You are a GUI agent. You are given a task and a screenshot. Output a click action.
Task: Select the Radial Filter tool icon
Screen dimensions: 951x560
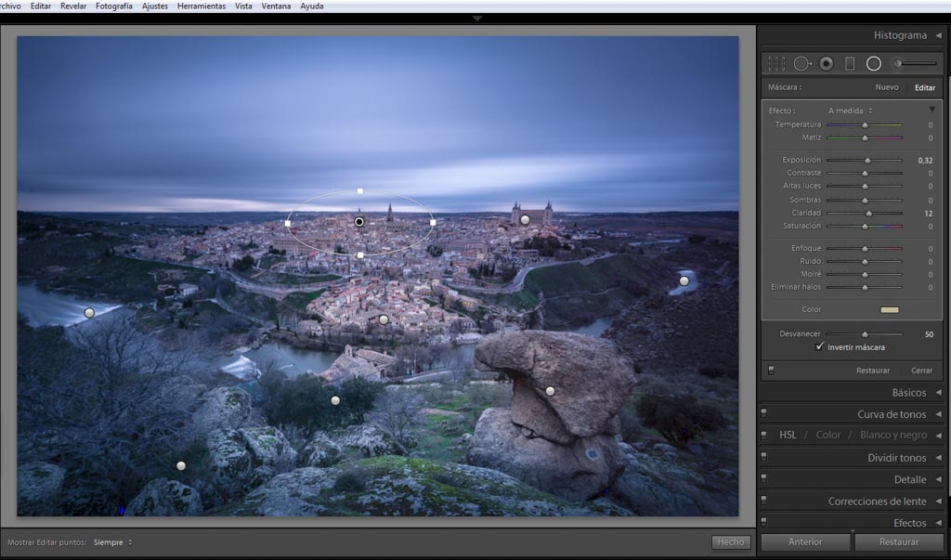point(874,64)
